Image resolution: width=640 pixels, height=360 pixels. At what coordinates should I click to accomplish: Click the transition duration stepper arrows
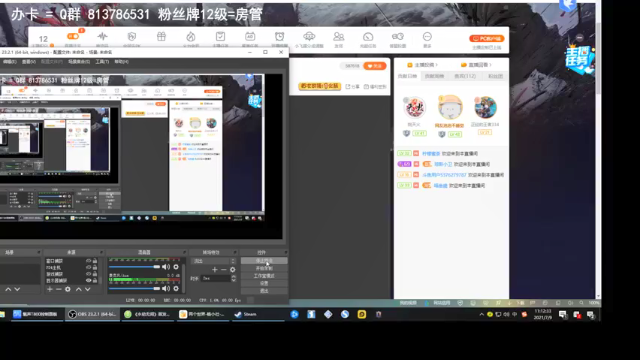tap(233, 278)
